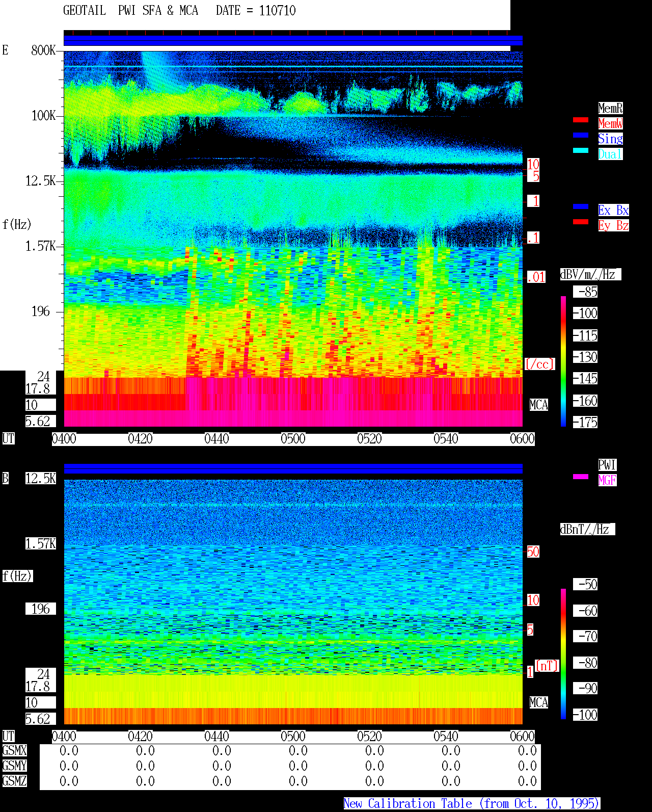Click the 0440 UT tick on upper axis
652x812 pixels.
(x=216, y=439)
